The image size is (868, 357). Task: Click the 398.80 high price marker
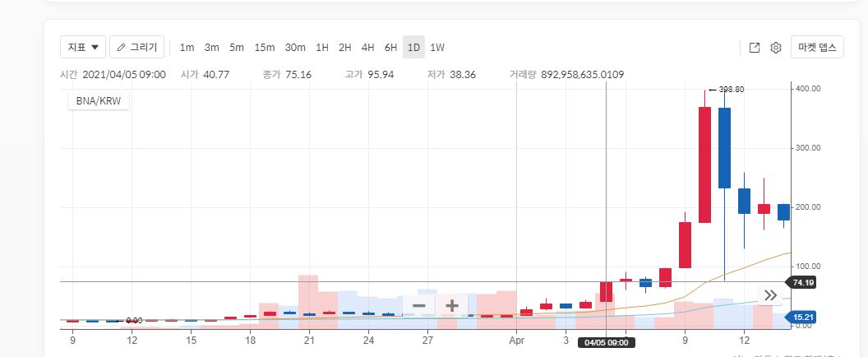coord(727,89)
